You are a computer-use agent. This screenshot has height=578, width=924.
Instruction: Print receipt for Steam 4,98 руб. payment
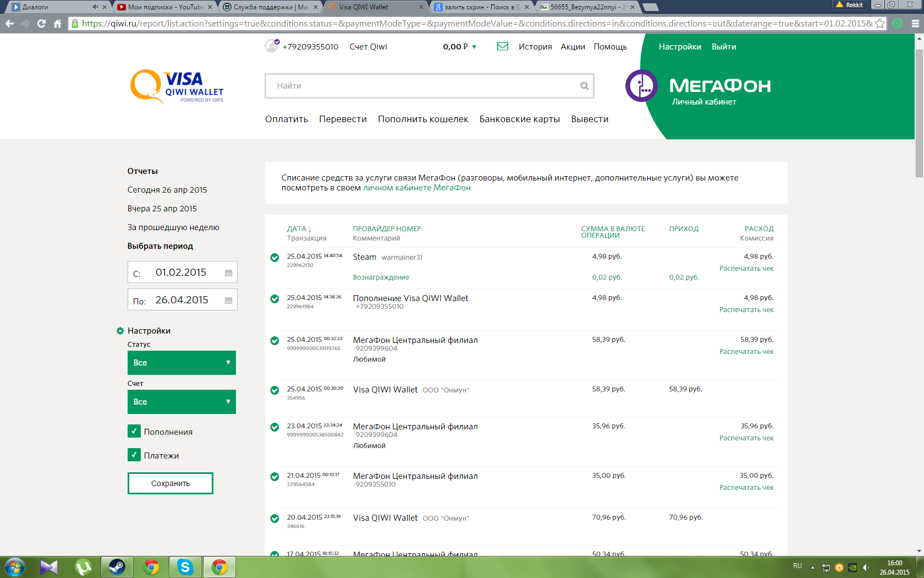[x=746, y=269]
